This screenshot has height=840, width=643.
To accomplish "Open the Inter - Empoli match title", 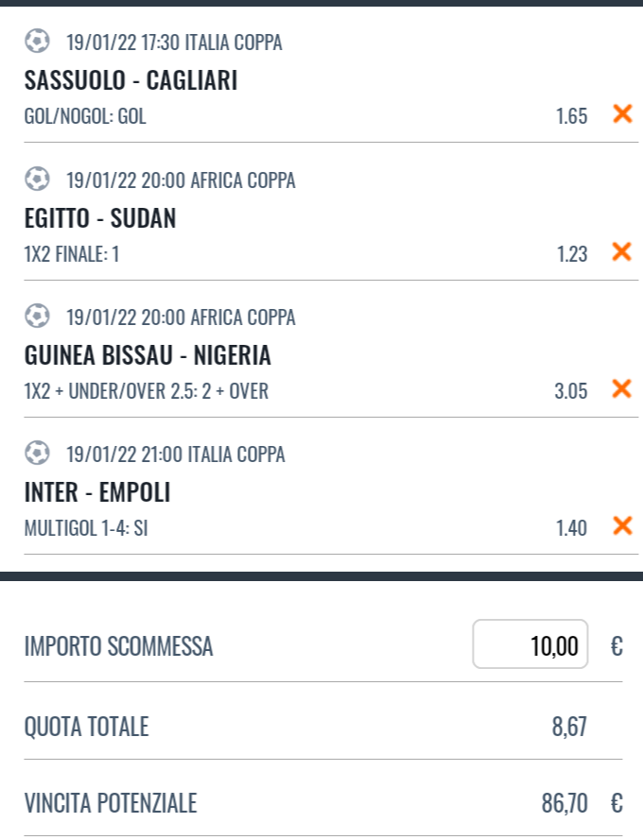I will [97, 492].
